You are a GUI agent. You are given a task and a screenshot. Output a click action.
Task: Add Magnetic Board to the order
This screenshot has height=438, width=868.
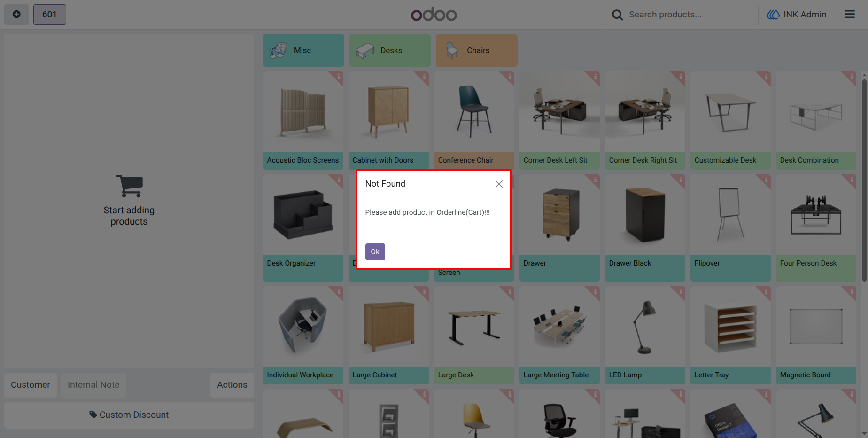[x=816, y=335]
